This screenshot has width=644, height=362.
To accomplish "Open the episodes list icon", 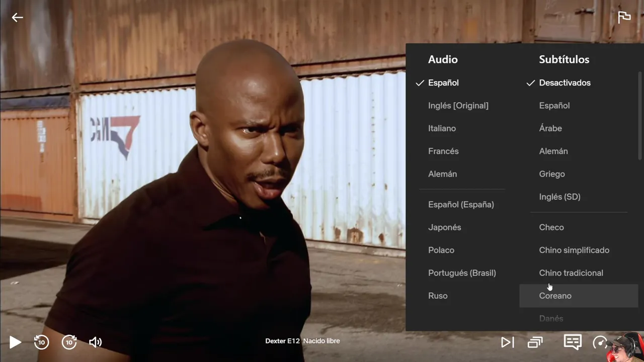I will 535,342.
